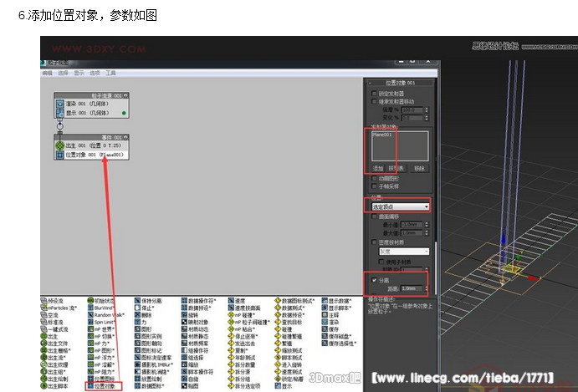578x392 pixels.
Task: Click the 添加 add emitter button
Action: coord(378,168)
